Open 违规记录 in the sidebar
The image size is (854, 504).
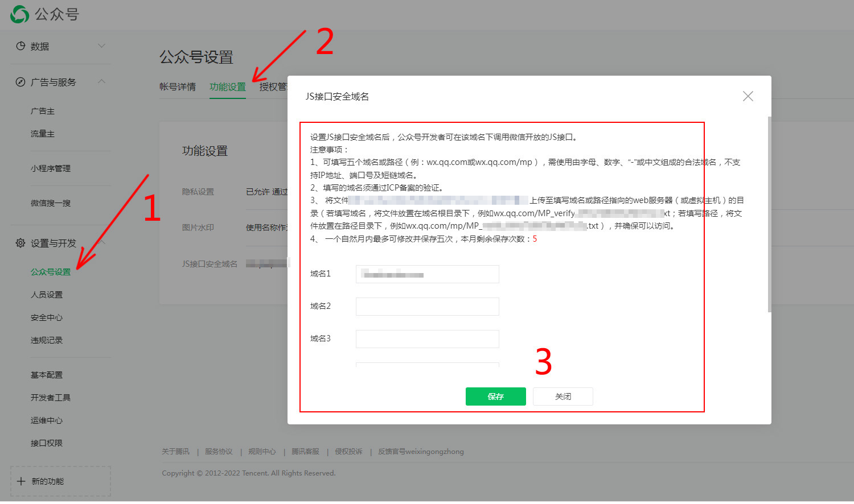point(47,340)
